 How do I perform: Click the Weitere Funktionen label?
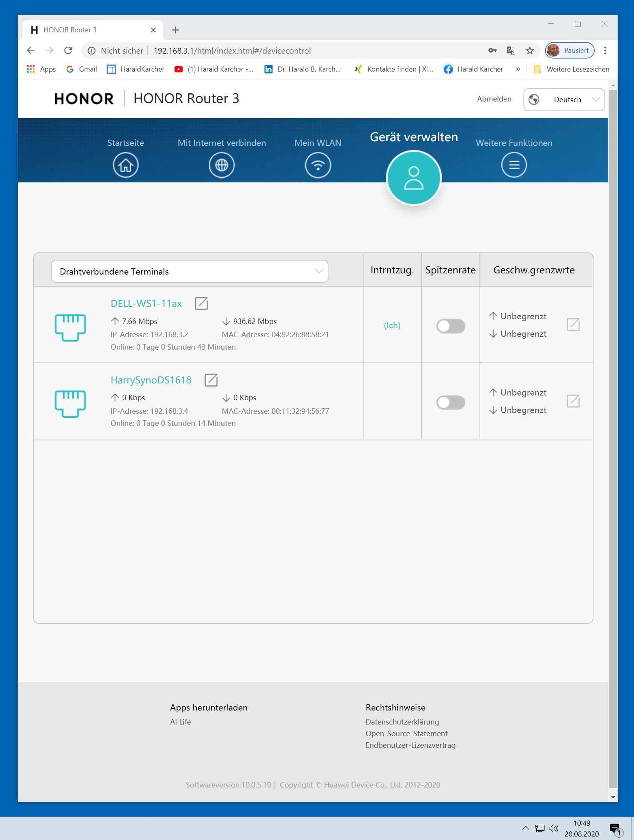click(514, 143)
